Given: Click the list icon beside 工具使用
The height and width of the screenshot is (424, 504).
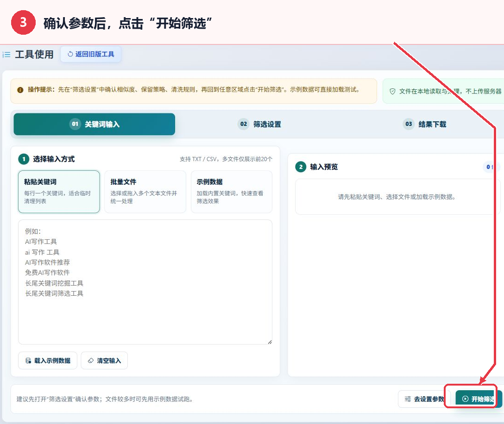Looking at the screenshot, I should (6, 55).
